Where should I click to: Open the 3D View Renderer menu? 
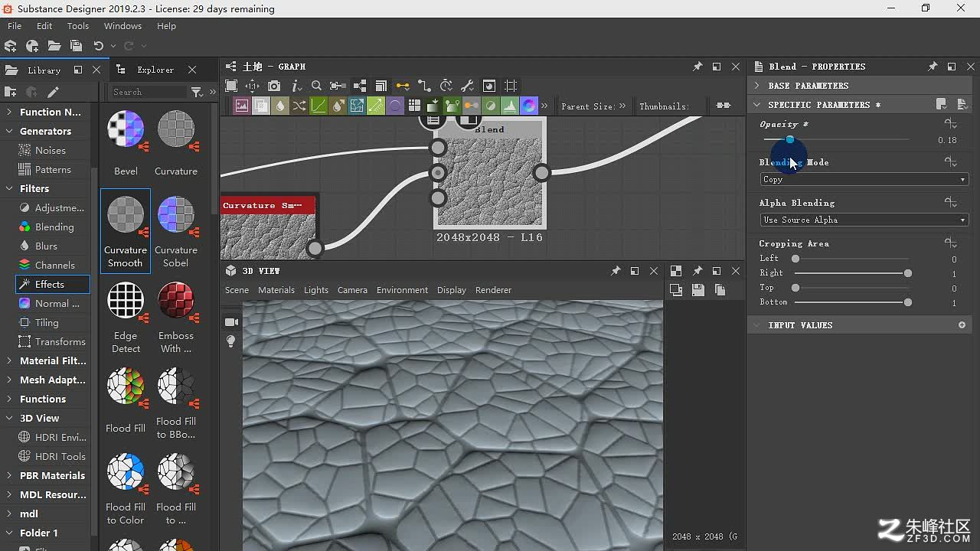tap(493, 290)
